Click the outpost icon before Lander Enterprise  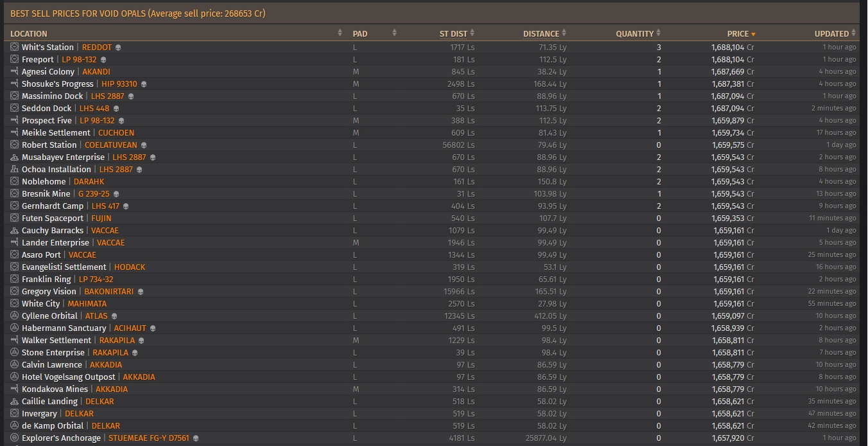[x=15, y=242]
